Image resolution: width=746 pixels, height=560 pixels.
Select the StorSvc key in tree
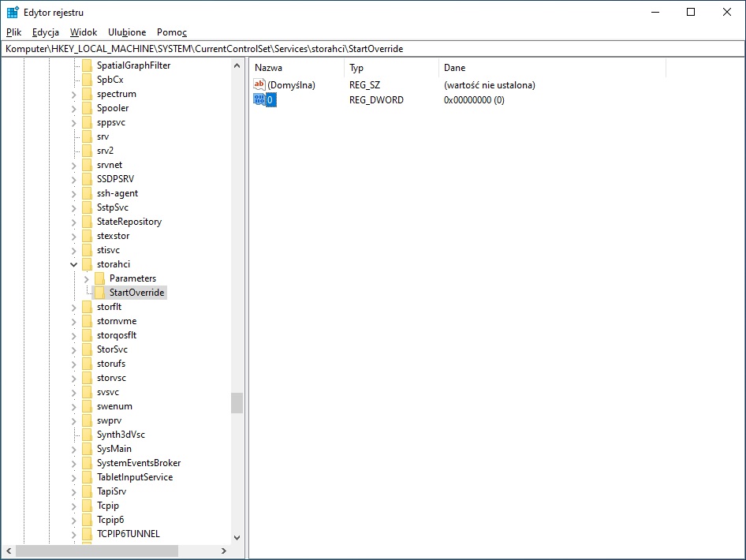(x=112, y=349)
